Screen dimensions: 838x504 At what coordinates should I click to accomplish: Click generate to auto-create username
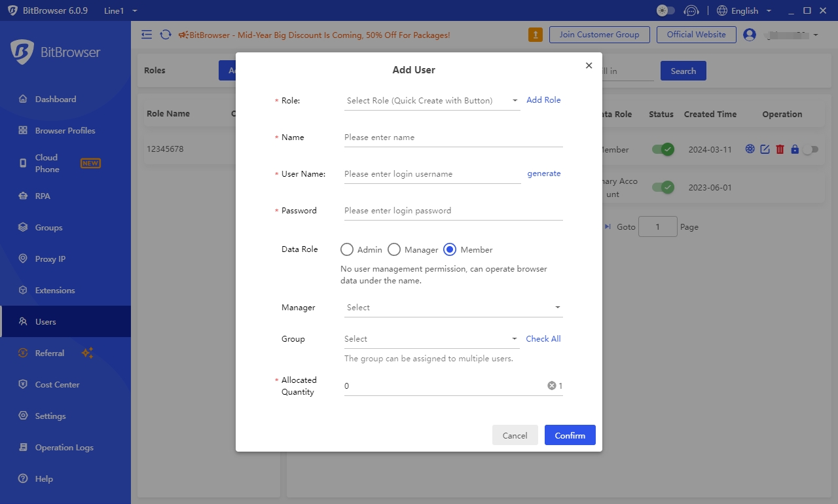coord(544,173)
